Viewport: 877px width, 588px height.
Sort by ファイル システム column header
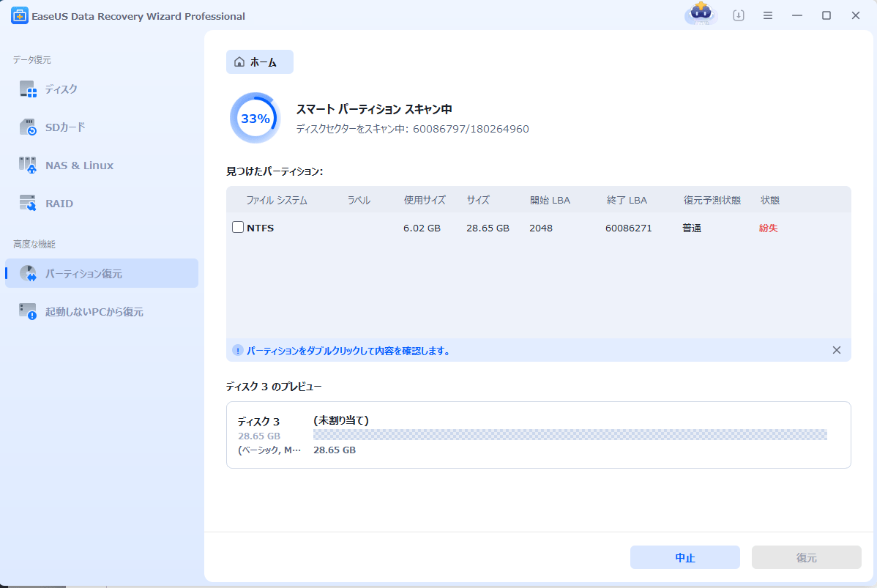tap(276, 200)
